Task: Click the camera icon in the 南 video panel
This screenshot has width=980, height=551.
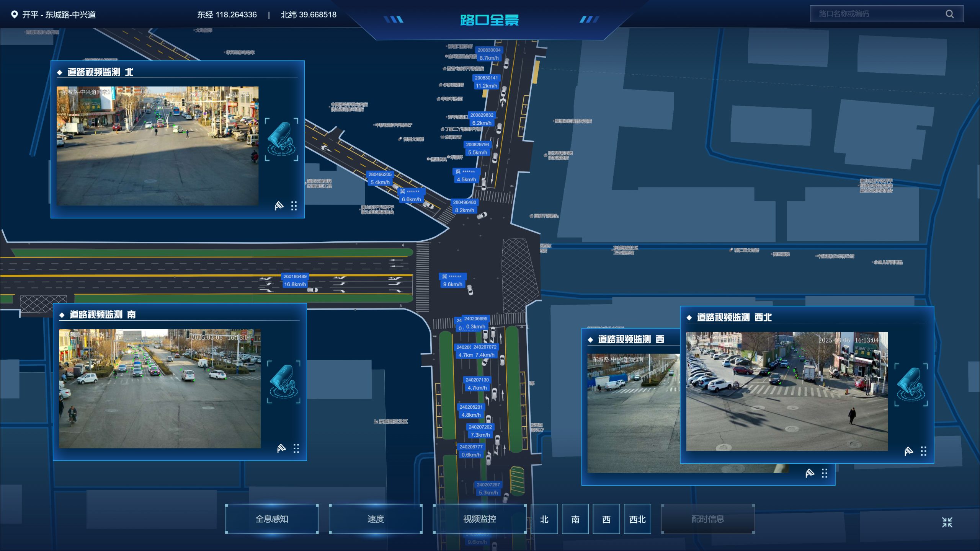Action: [284, 382]
